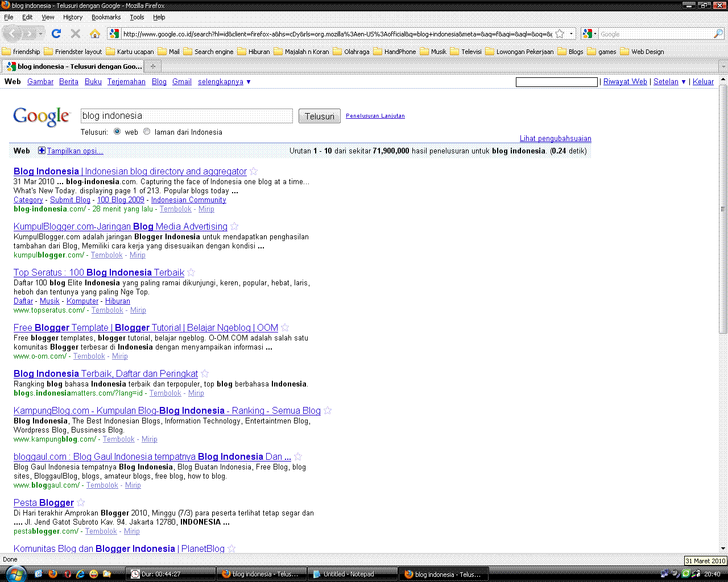
Task: Click the browser Forward arrow button
Action: pos(30,34)
